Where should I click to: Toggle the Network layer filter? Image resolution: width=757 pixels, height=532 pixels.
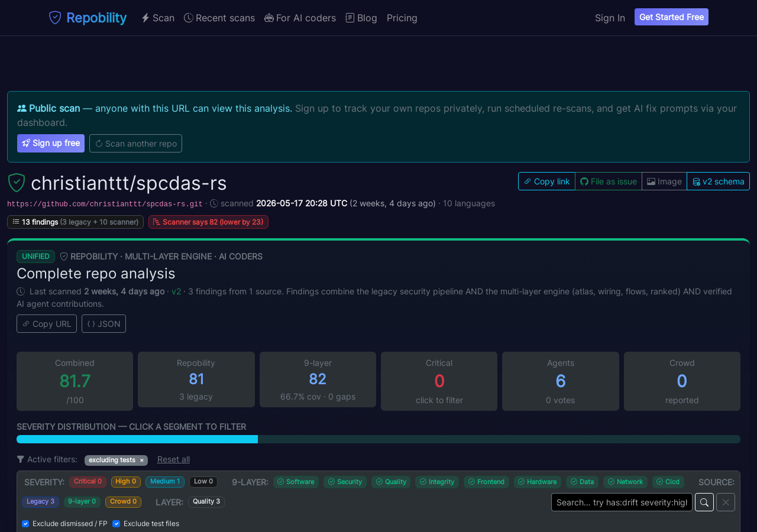tap(625, 482)
